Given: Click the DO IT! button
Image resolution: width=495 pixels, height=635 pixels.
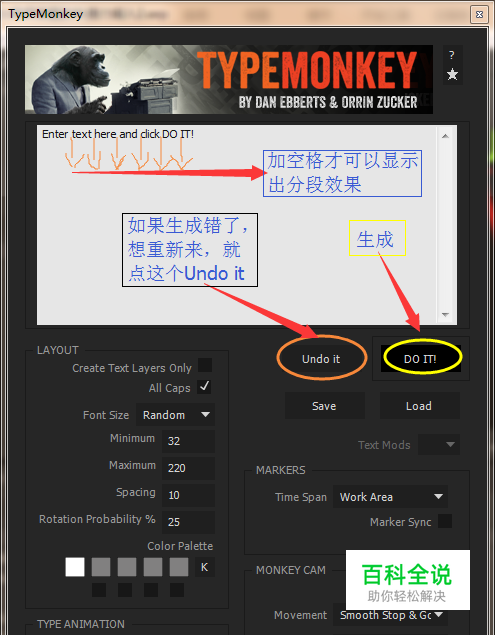Looking at the screenshot, I should (420, 359).
